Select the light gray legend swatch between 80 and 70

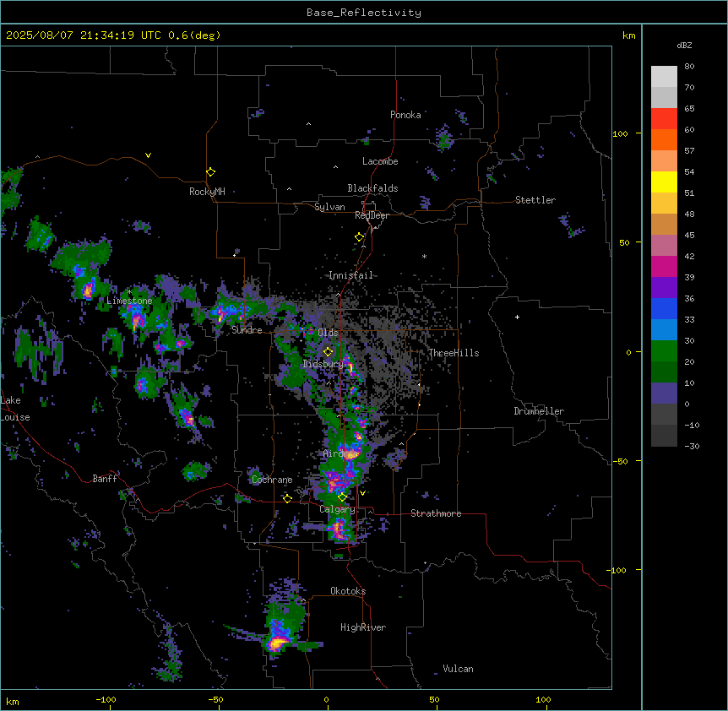(664, 77)
